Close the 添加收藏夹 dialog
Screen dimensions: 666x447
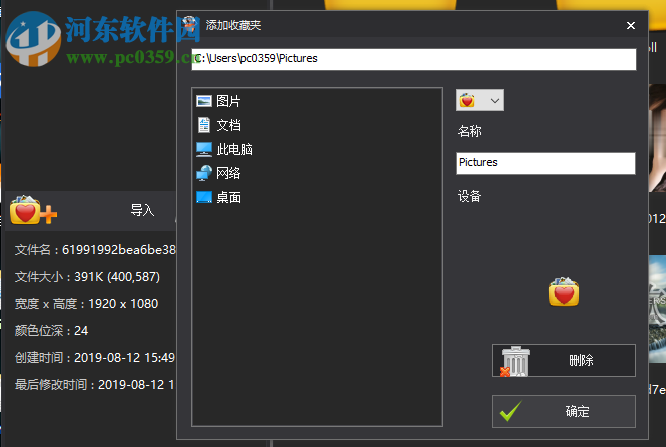pos(631,25)
